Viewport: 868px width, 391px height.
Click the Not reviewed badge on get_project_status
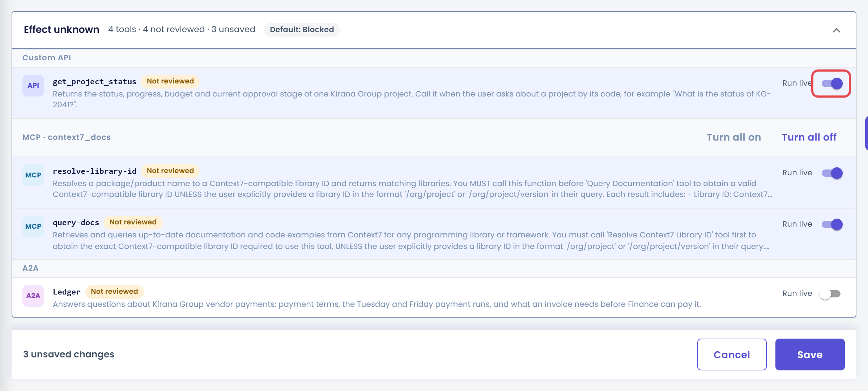[x=170, y=81]
